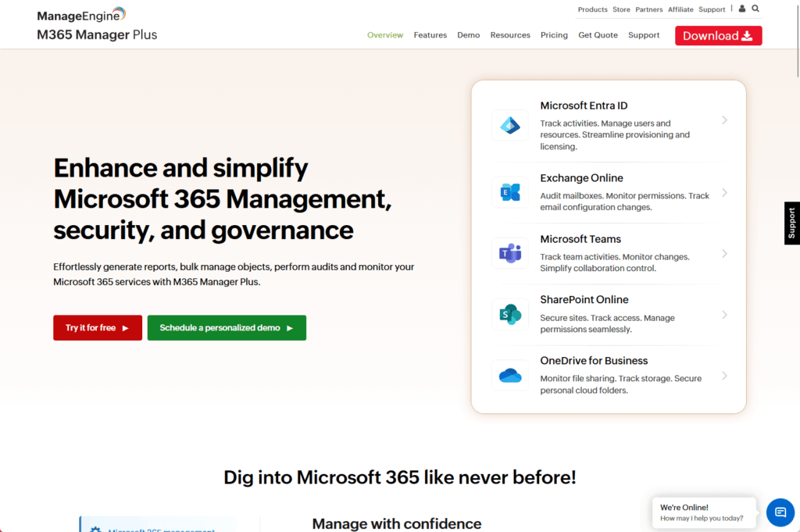Click the SharePoint Online icon
The image size is (800, 532).
509,314
